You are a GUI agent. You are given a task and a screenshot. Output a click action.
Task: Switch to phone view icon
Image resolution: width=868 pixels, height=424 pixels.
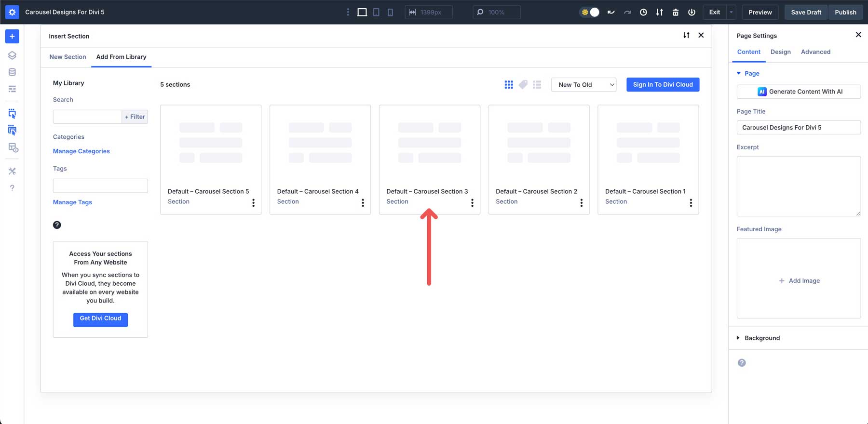390,12
